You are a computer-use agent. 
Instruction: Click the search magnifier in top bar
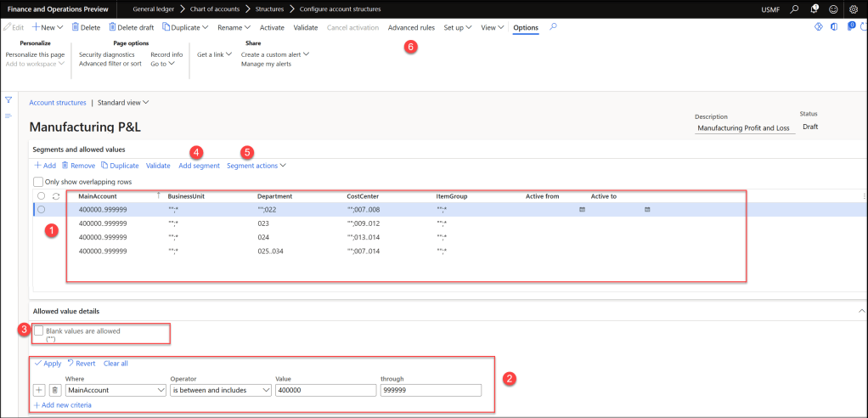click(794, 9)
